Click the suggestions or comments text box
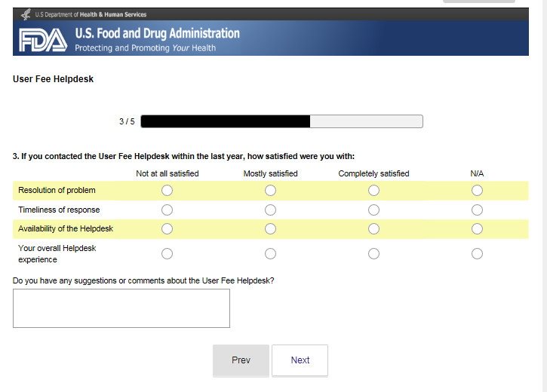Screen dimensions: 547x392 point(121,308)
